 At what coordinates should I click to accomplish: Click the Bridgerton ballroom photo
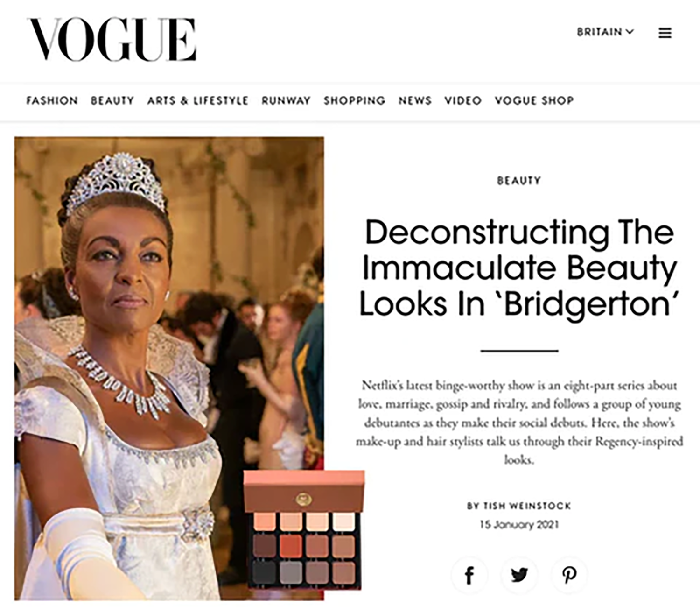[169, 368]
